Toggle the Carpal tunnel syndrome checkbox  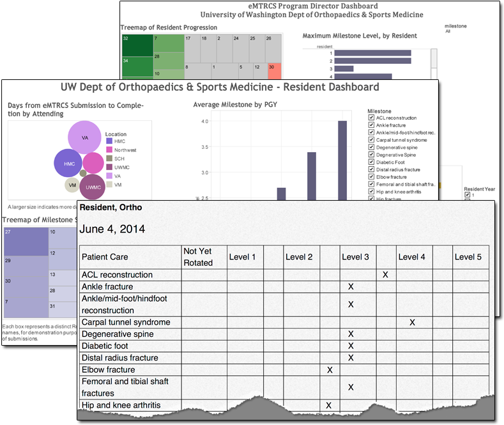(x=371, y=140)
